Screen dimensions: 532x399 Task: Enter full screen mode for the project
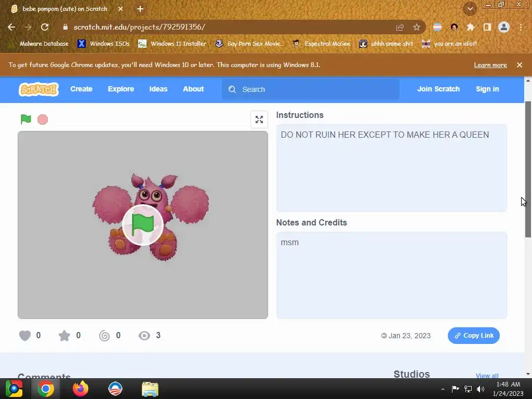click(259, 119)
